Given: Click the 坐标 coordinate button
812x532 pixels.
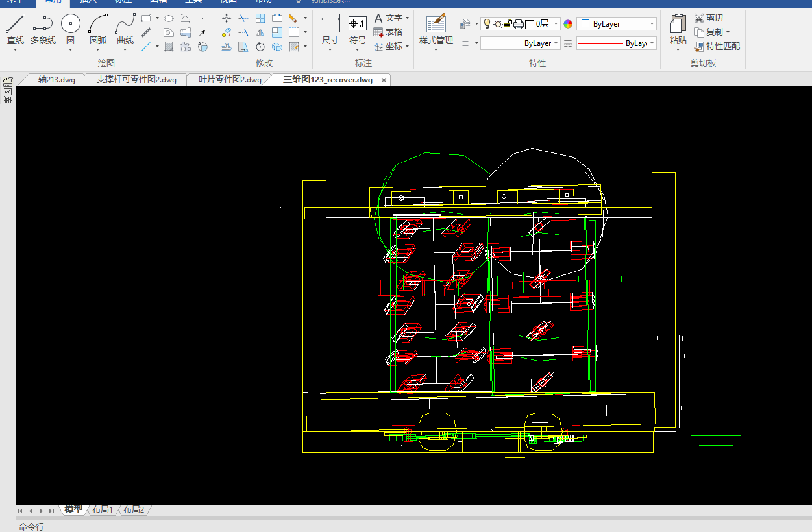Looking at the screenshot, I should 388,46.
